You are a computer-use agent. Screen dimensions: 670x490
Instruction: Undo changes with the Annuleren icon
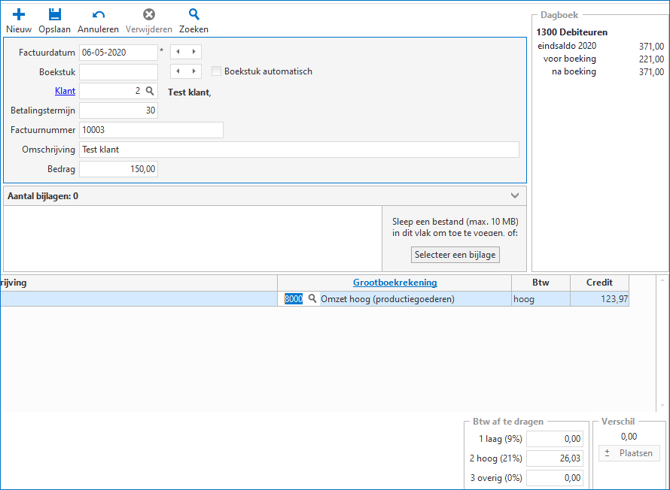(x=98, y=15)
